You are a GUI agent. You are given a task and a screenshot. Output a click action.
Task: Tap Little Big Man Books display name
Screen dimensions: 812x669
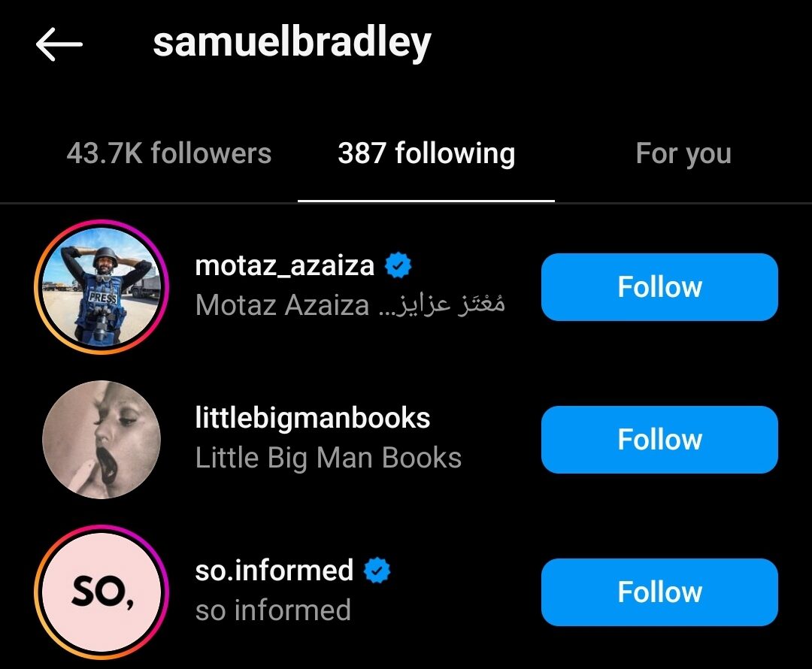point(329,458)
